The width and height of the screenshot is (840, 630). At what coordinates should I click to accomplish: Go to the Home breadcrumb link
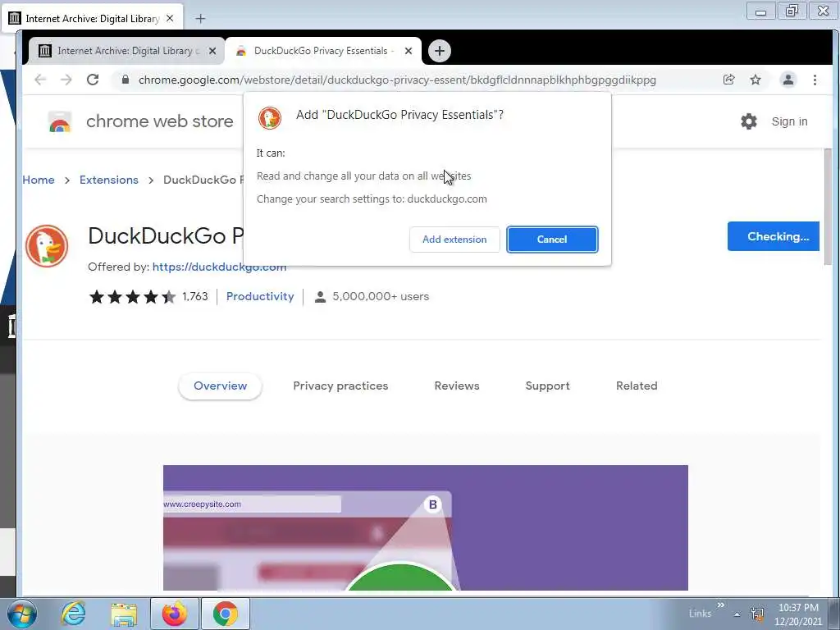(x=39, y=180)
